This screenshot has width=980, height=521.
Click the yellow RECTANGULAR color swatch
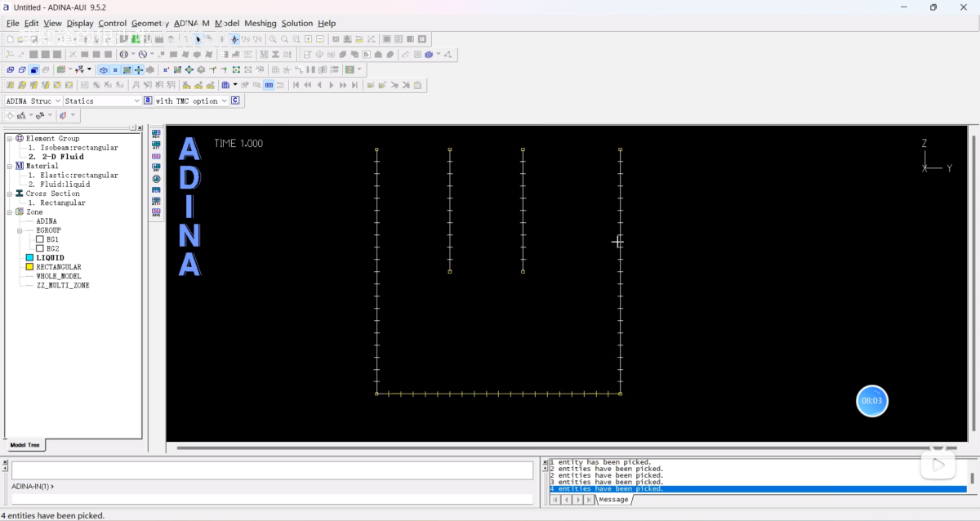pos(29,267)
